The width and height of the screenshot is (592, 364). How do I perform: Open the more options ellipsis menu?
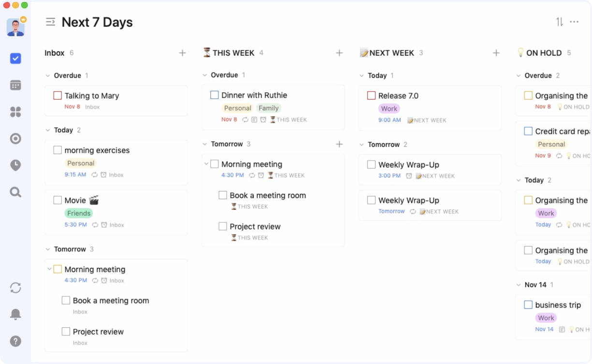click(574, 22)
